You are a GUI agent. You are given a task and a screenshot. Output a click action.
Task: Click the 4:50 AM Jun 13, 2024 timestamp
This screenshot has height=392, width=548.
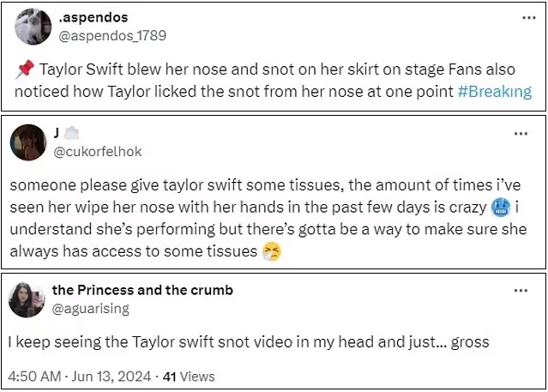pos(80,377)
